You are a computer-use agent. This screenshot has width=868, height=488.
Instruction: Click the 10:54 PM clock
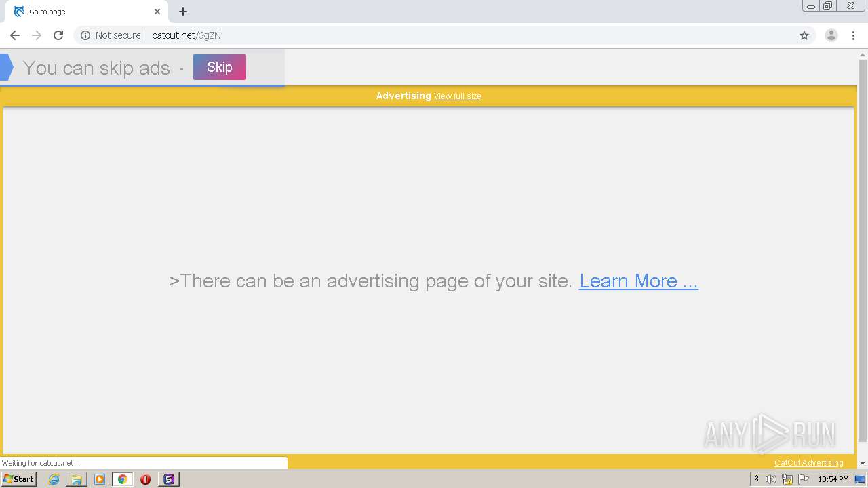[833, 479]
